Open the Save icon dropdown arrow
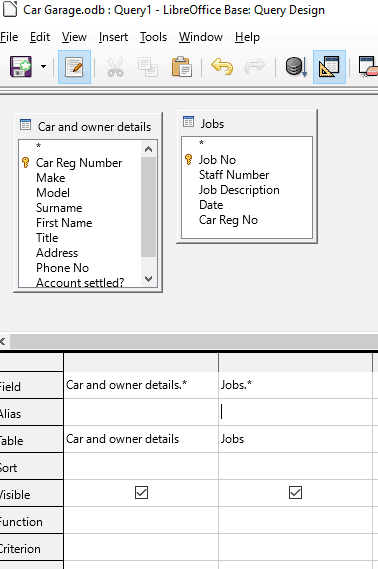 [x=44, y=67]
